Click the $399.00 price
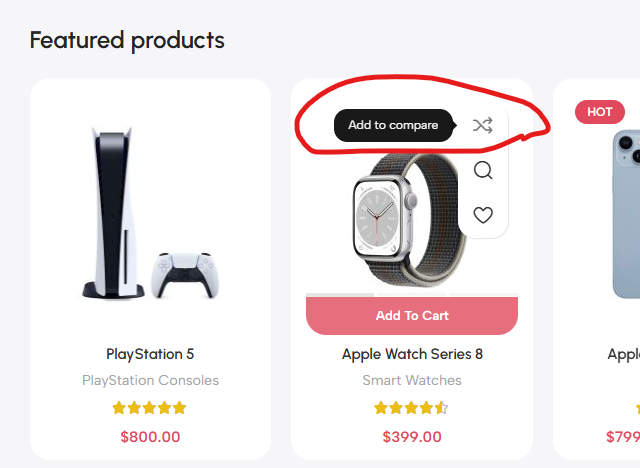Screen dimensions: 640x468 click(x=412, y=437)
